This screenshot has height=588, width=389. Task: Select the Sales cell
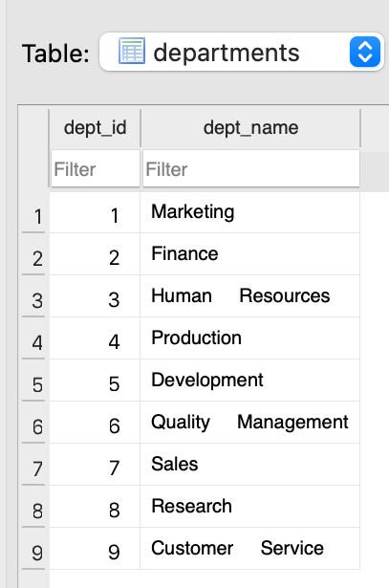(250, 465)
